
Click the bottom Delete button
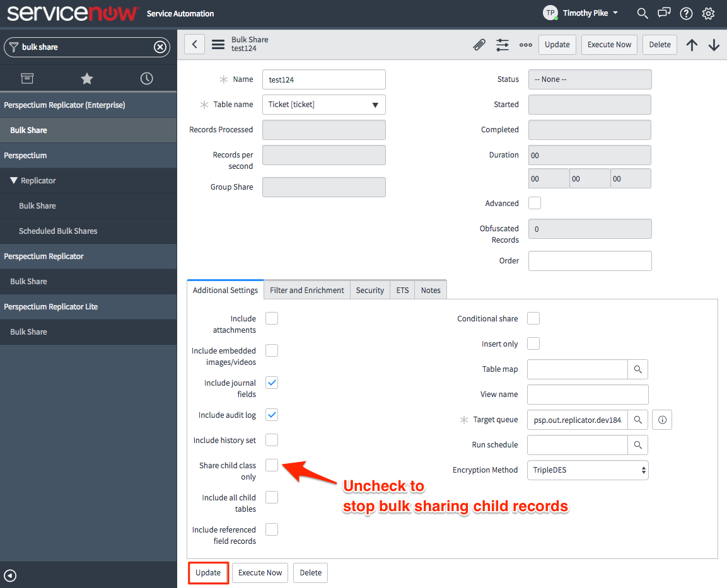tap(311, 573)
